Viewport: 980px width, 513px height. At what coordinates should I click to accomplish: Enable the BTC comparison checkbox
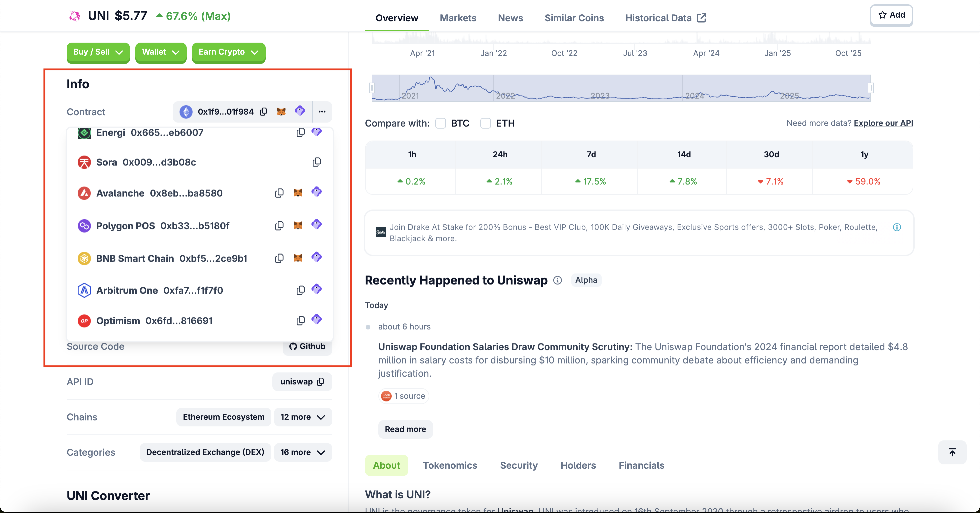(x=441, y=123)
